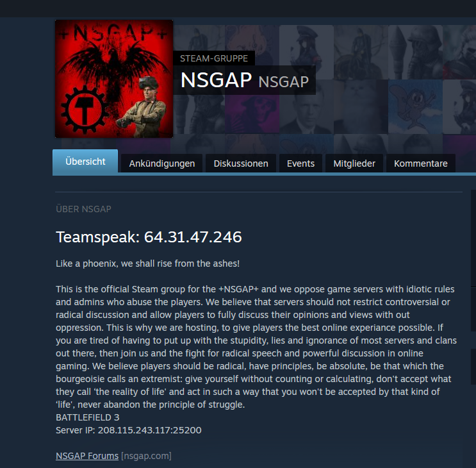The image size is (476, 468).
Task: Click the blue cartoon beaver avatar
Action: pyautogui.click(x=415, y=106)
